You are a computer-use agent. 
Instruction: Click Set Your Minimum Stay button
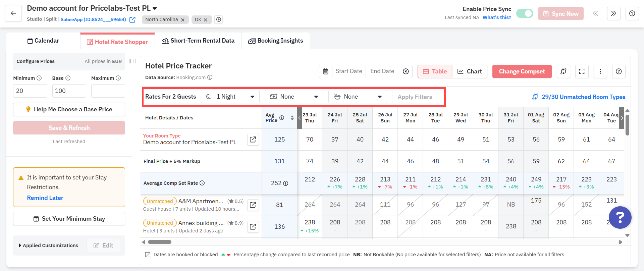click(69, 219)
